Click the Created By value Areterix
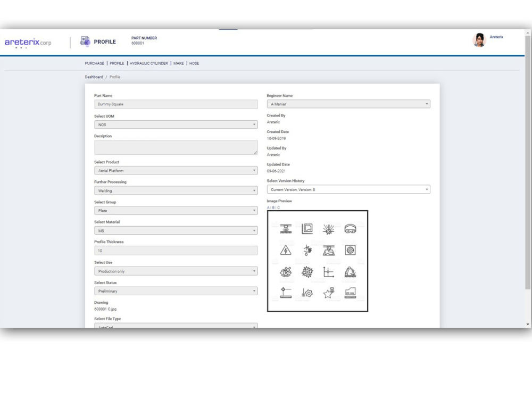The image size is (532, 399). pos(273,122)
